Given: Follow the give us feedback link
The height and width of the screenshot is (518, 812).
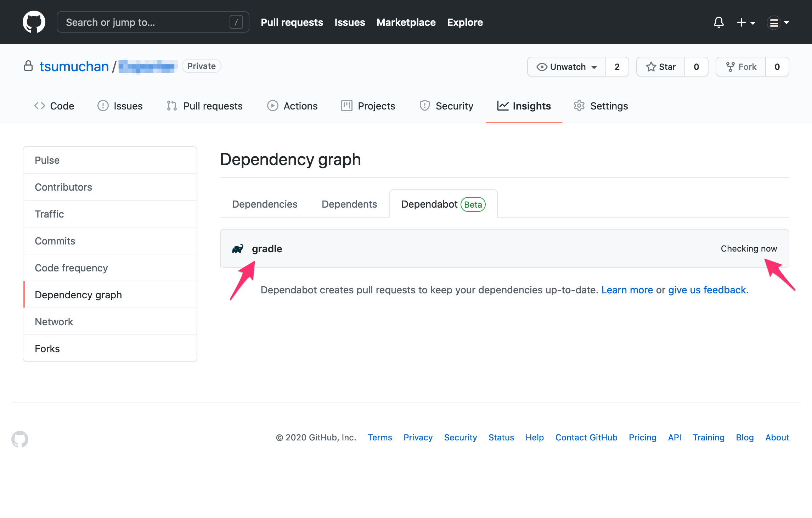Looking at the screenshot, I should [708, 290].
